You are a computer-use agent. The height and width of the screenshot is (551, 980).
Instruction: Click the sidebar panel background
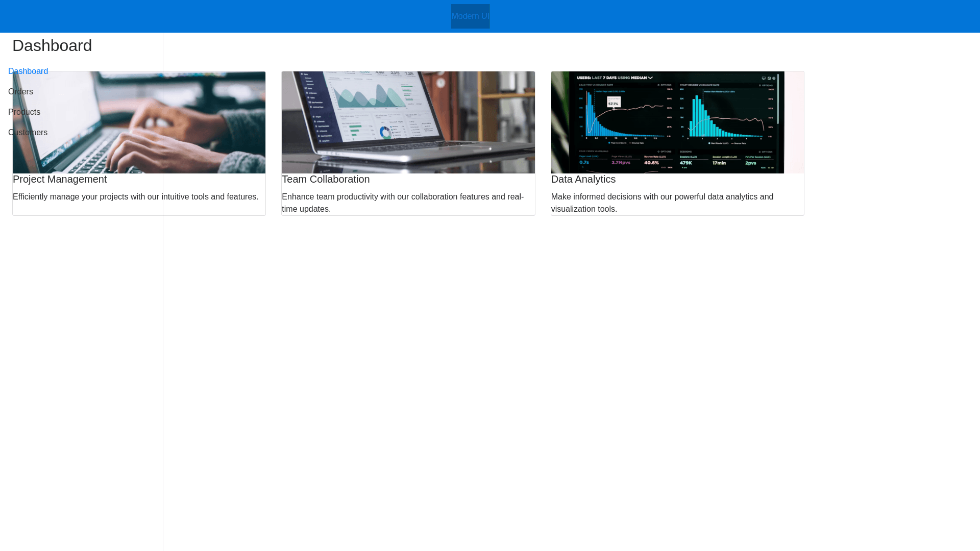tap(82, 357)
